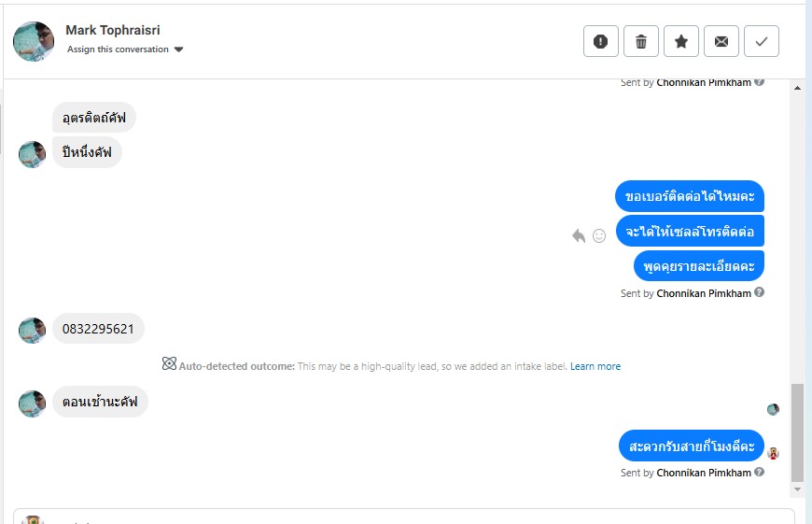
Task: Mark conversation done with checkmark icon
Action: click(762, 41)
